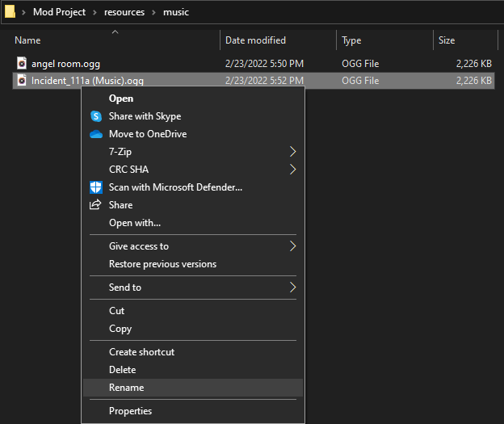Image resolution: width=504 pixels, height=424 pixels.
Task: Select Copy in the context menu
Action: [120, 329]
